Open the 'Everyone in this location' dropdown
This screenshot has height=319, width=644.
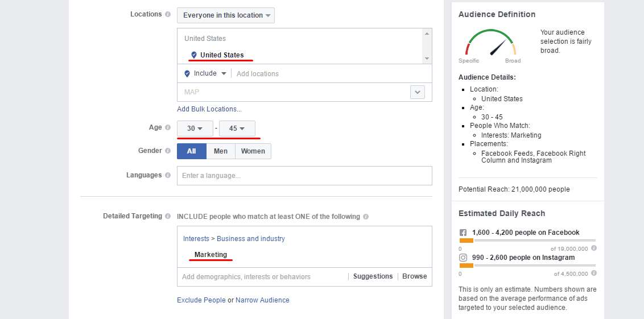[226, 15]
